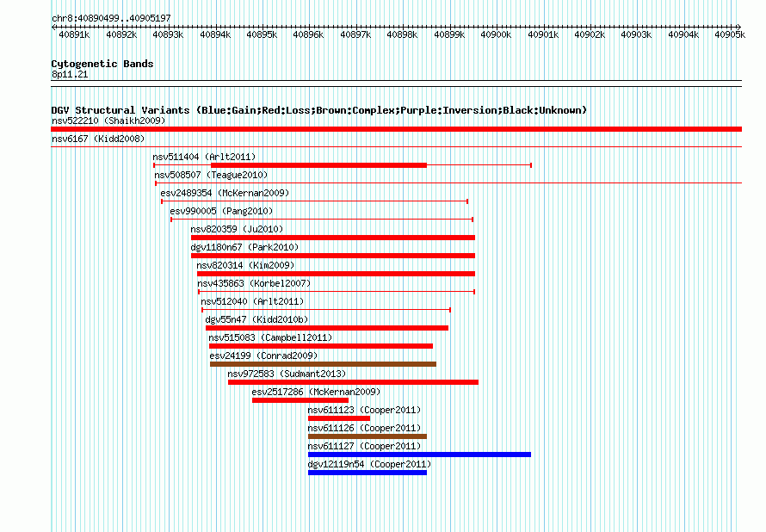Screen dimensions: 766x532
Task: Click the nsv972583 (Sudmant2013) label
Action: [287, 374]
